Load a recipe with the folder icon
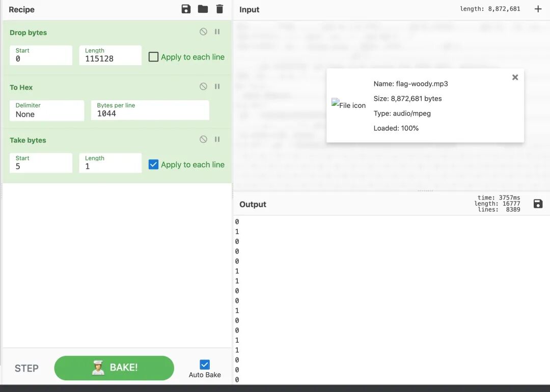 click(203, 9)
